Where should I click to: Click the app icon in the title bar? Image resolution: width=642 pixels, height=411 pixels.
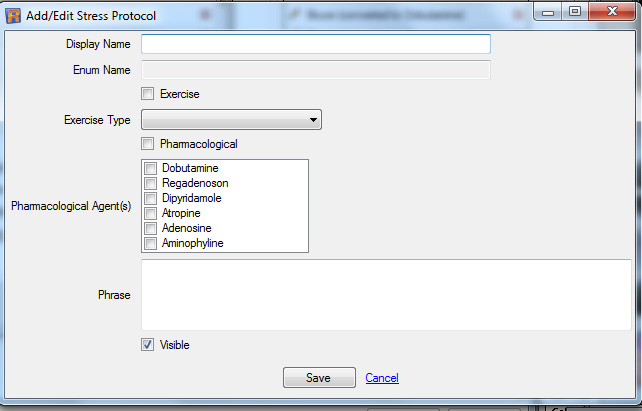pyautogui.click(x=13, y=16)
